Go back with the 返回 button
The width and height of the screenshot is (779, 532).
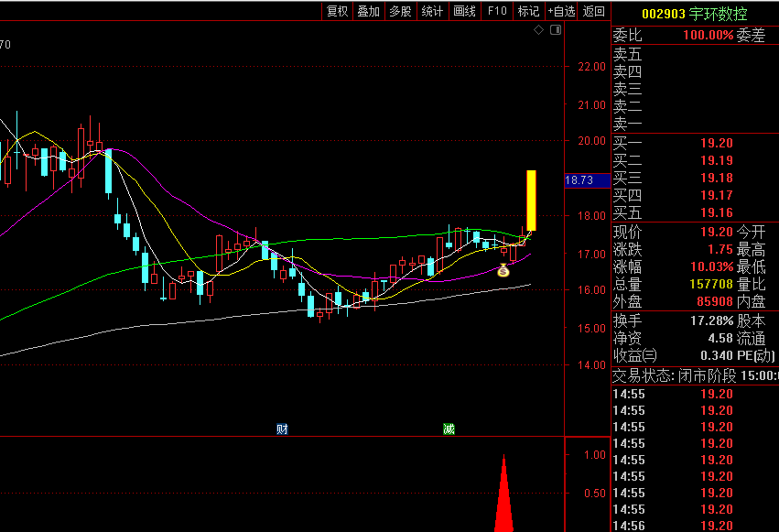click(594, 11)
